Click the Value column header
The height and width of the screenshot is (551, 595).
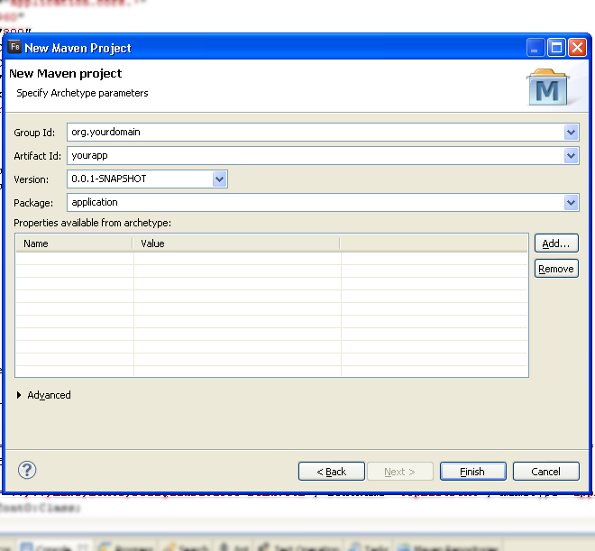[x=236, y=244]
